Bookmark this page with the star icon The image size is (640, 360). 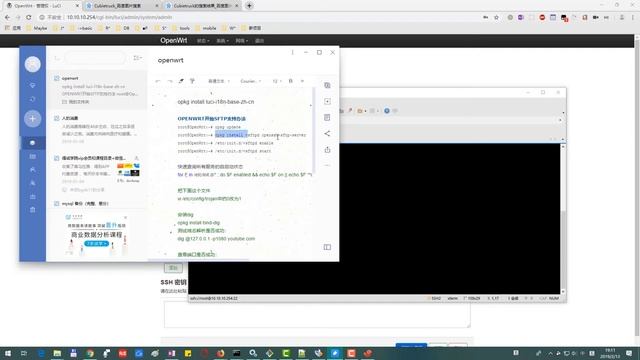click(x=496, y=18)
